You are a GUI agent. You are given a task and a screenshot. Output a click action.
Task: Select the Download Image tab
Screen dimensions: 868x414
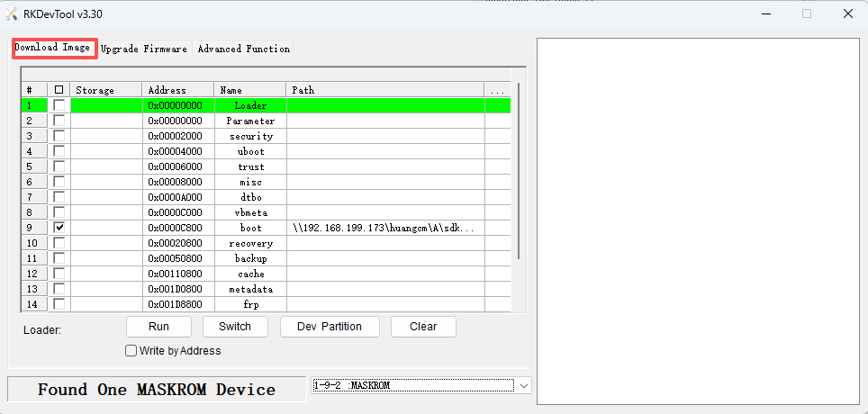pos(53,48)
